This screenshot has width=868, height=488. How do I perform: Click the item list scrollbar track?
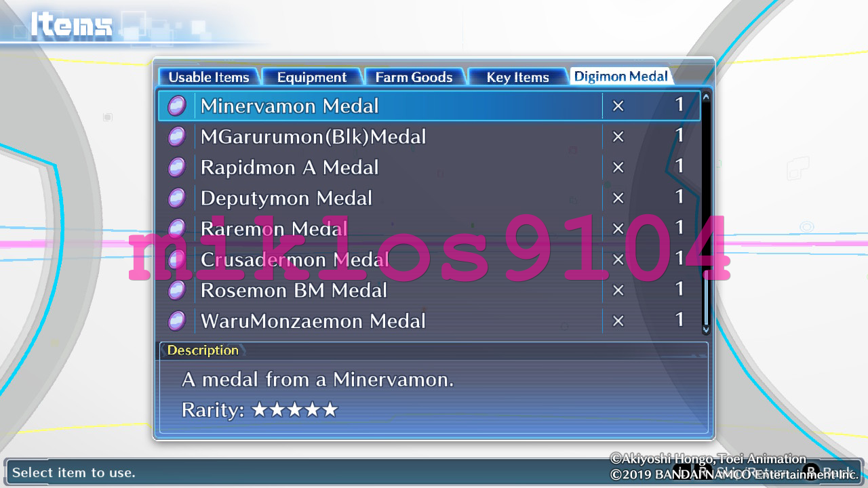coord(706,213)
